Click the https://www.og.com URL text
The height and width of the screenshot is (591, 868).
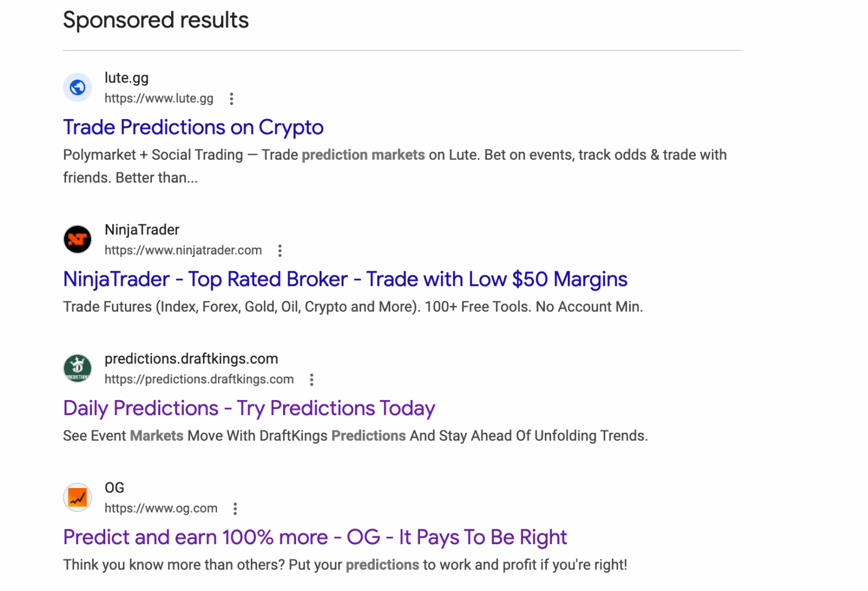[161, 509]
